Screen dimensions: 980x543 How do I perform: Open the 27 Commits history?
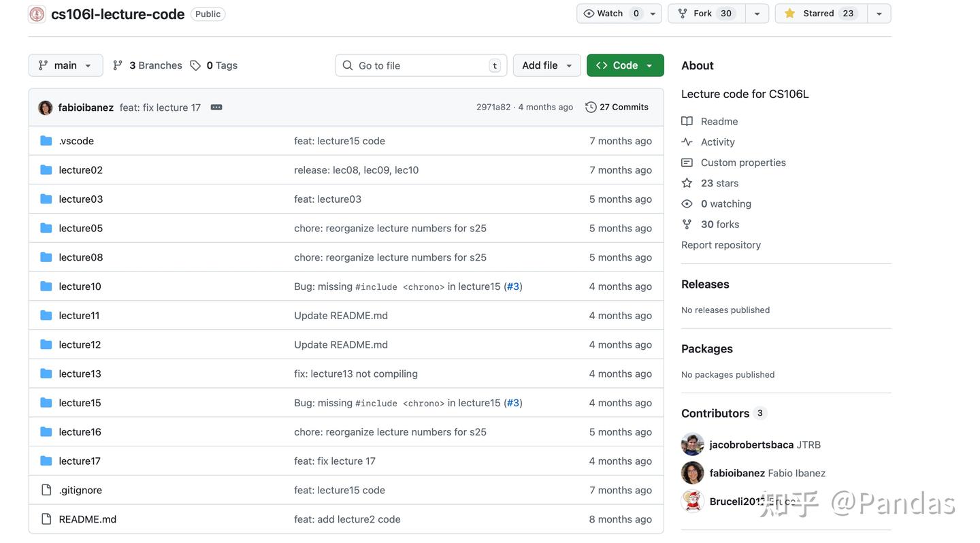[x=617, y=107]
